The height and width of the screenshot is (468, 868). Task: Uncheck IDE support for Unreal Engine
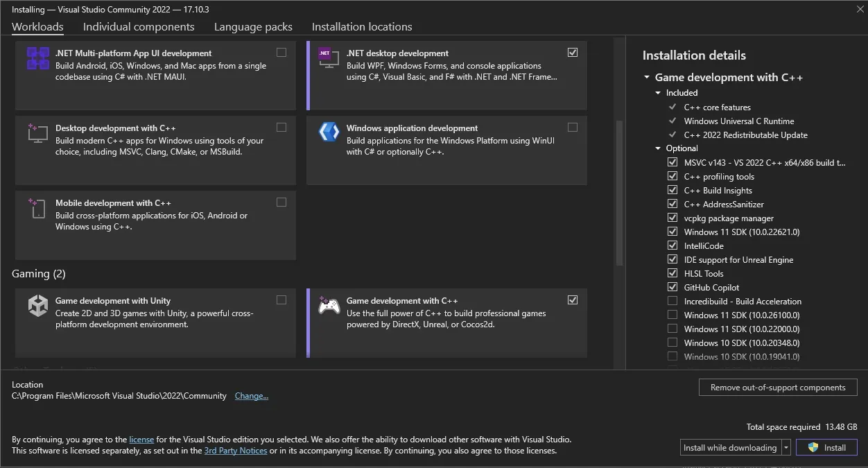[672, 259]
